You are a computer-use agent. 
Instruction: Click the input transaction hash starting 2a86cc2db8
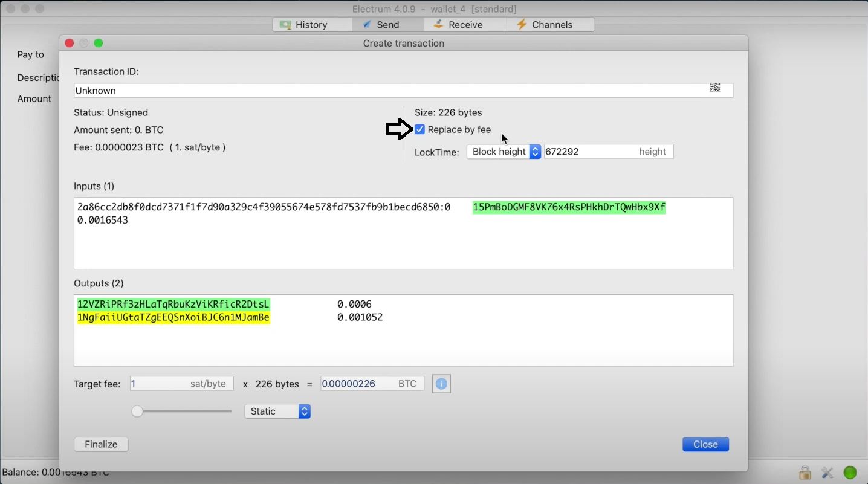pyautogui.click(x=264, y=207)
